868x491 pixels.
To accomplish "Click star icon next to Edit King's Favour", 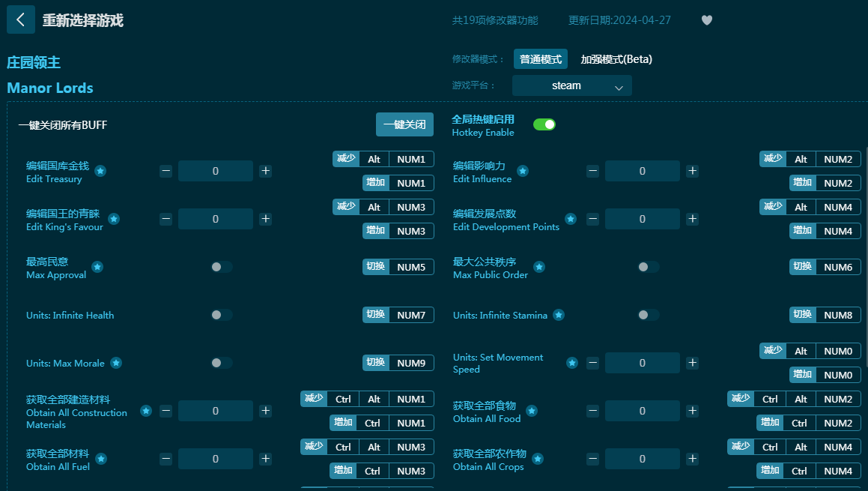I will click(x=114, y=219).
